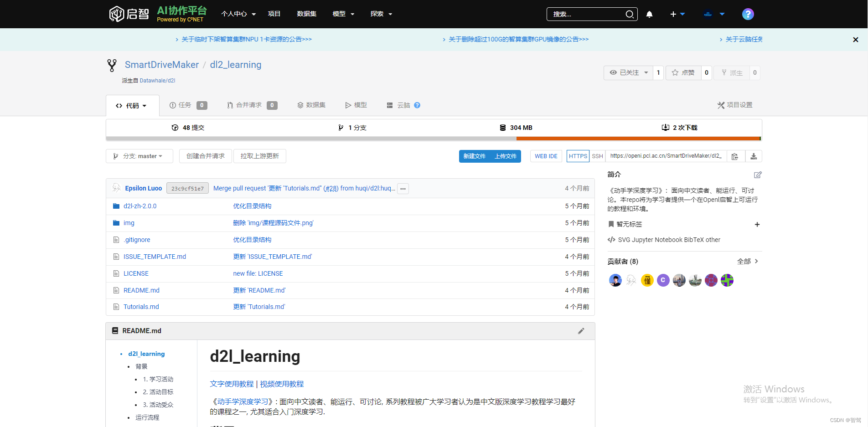868x427 pixels.
Task: View the 48 提交 commits
Action: pyautogui.click(x=188, y=128)
